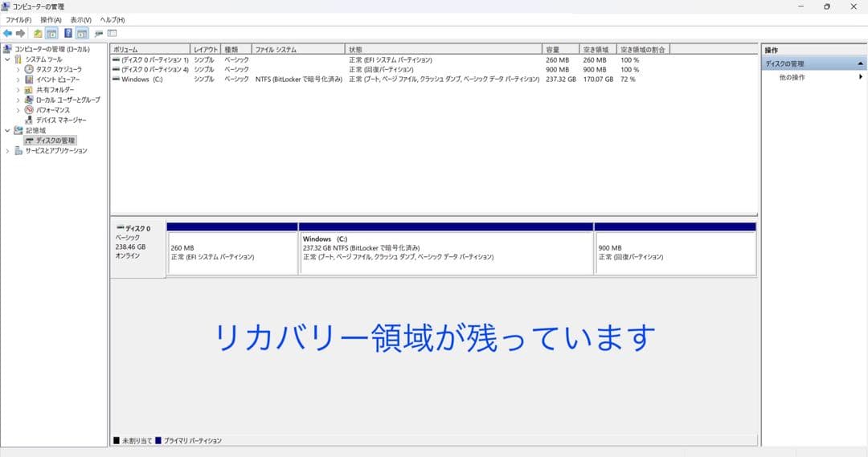Click drive icon of Windows (C:) row
Viewport: 868px width, 457px height.
116,80
